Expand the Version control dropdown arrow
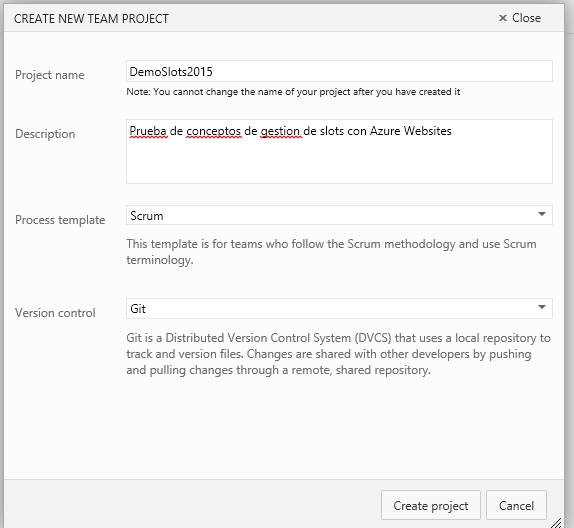Viewport: 574px width, 528px height. 542,307
